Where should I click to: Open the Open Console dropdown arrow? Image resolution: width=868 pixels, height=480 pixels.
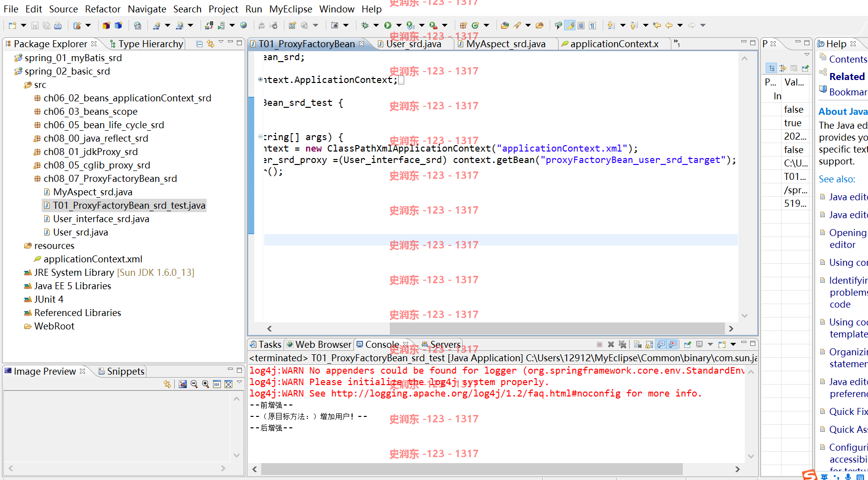coord(733,344)
